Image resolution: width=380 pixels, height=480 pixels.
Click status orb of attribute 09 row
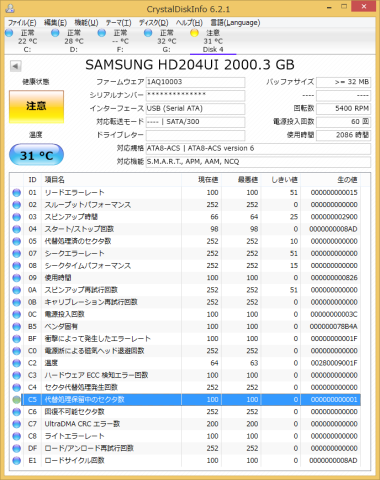coord(16,278)
